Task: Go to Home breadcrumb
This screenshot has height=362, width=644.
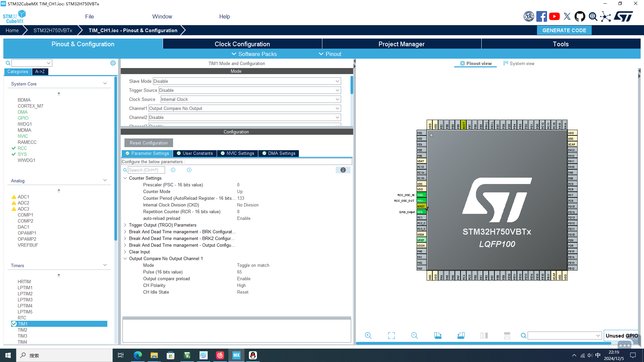Action: click(x=12, y=30)
